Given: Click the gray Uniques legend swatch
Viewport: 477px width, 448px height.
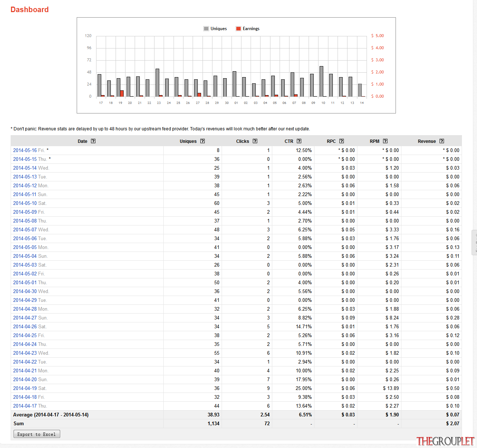Looking at the screenshot, I should pos(206,29).
